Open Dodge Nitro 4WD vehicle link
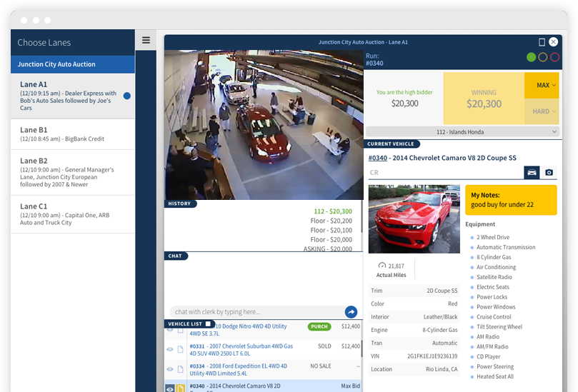This screenshot has width=578, height=392. point(238,330)
